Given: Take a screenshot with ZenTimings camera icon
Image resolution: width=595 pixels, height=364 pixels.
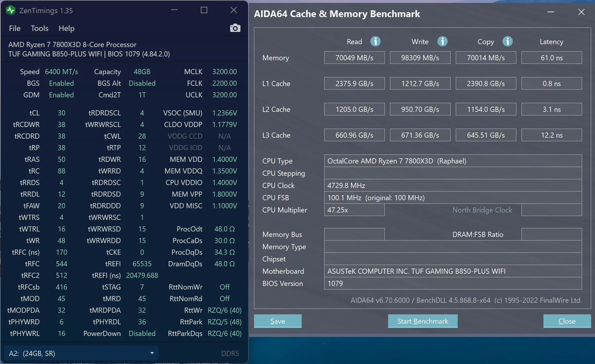Looking at the screenshot, I should pyautogui.click(x=235, y=28).
